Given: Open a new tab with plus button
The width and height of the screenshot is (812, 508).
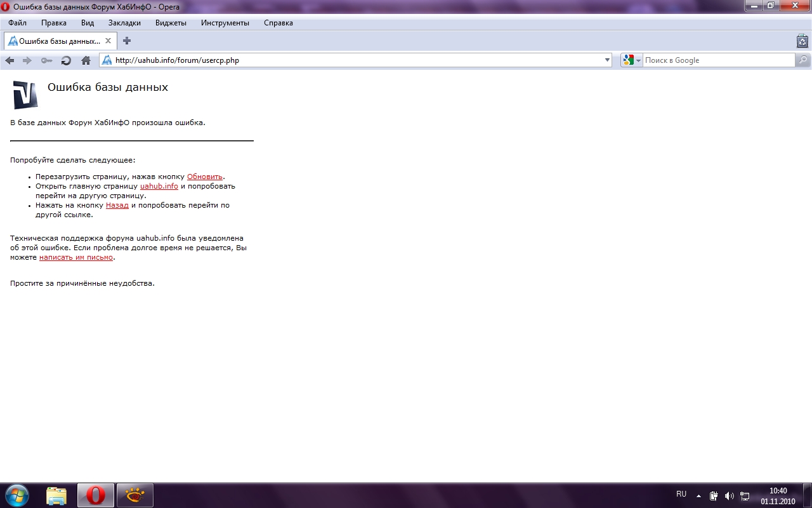Looking at the screenshot, I should coord(127,41).
